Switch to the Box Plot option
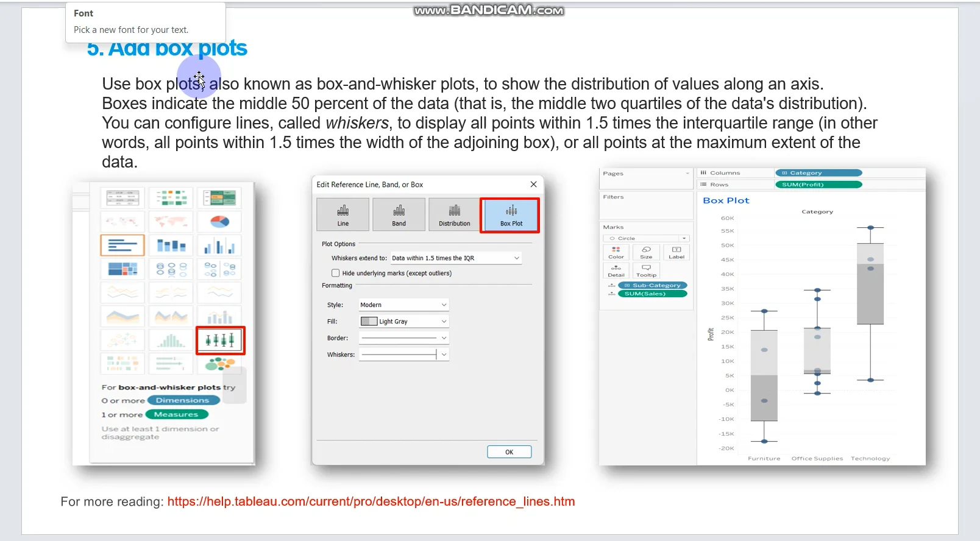Viewport: 980px width, 541px height. pyautogui.click(x=511, y=215)
